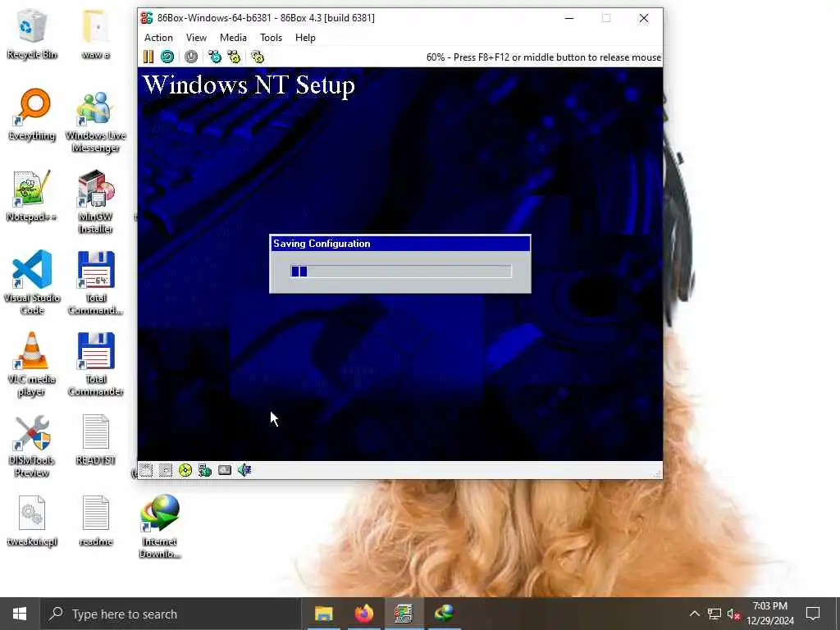Open Firefox from taskbar
This screenshot has height=630, width=840.
pyautogui.click(x=363, y=614)
